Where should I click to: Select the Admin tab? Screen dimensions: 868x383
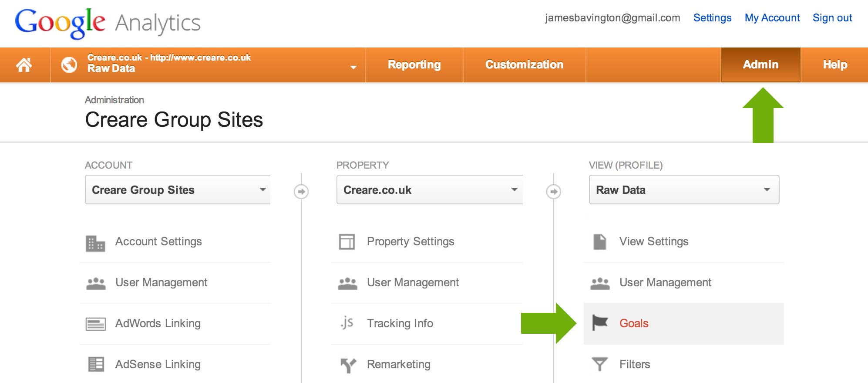coord(760,65)
